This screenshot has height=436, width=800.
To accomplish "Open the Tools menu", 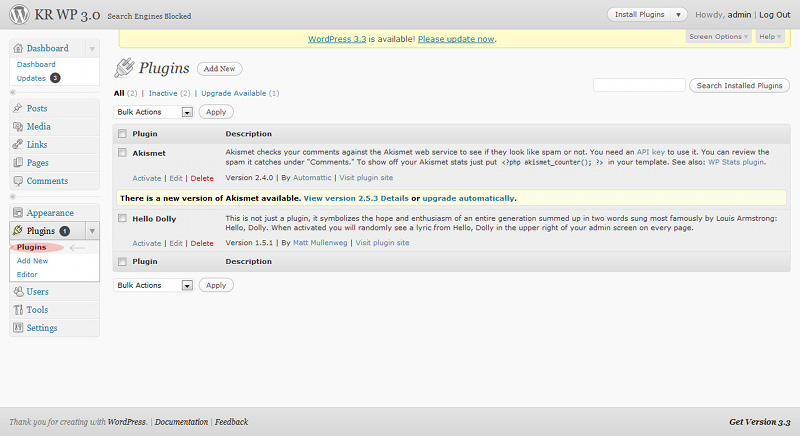I will click(37, 310).
